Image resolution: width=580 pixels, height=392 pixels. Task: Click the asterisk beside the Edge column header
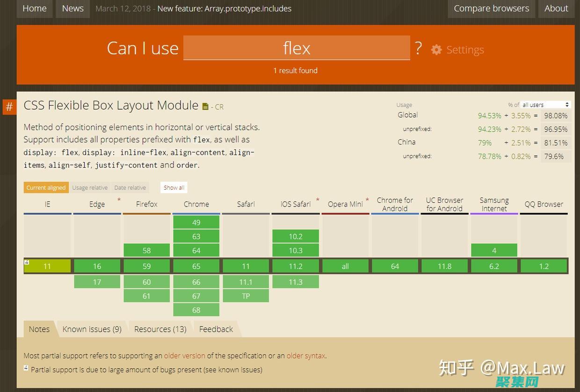[119, 200]
